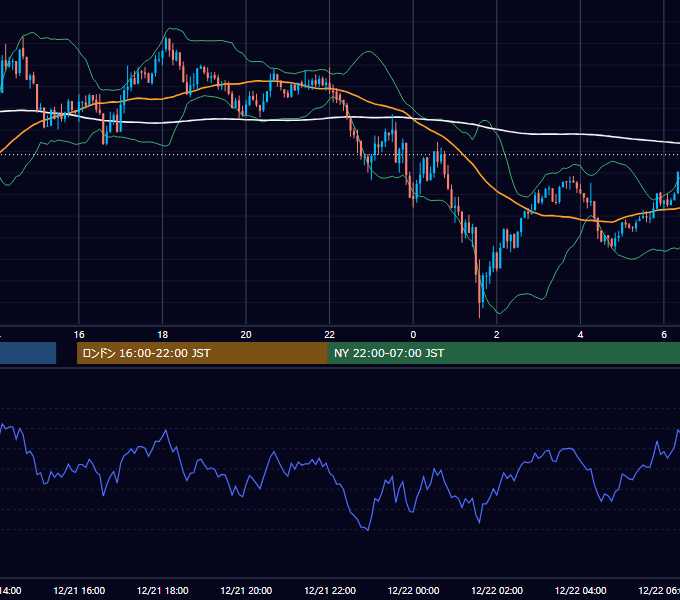Viewport: 680px width, 600px height.
Task: Click the 18 hour axis label
Action: pos(163,335)
